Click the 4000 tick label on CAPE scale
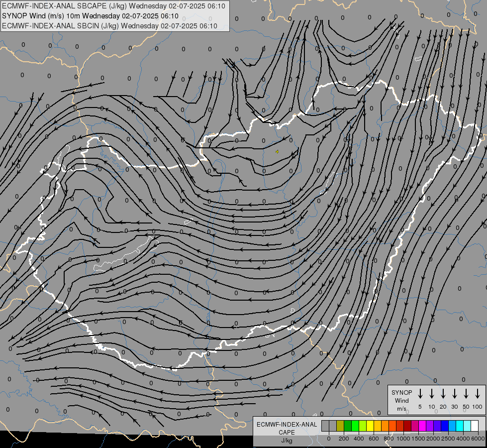Screen dimensions: 487x448 tap(463, 439)
